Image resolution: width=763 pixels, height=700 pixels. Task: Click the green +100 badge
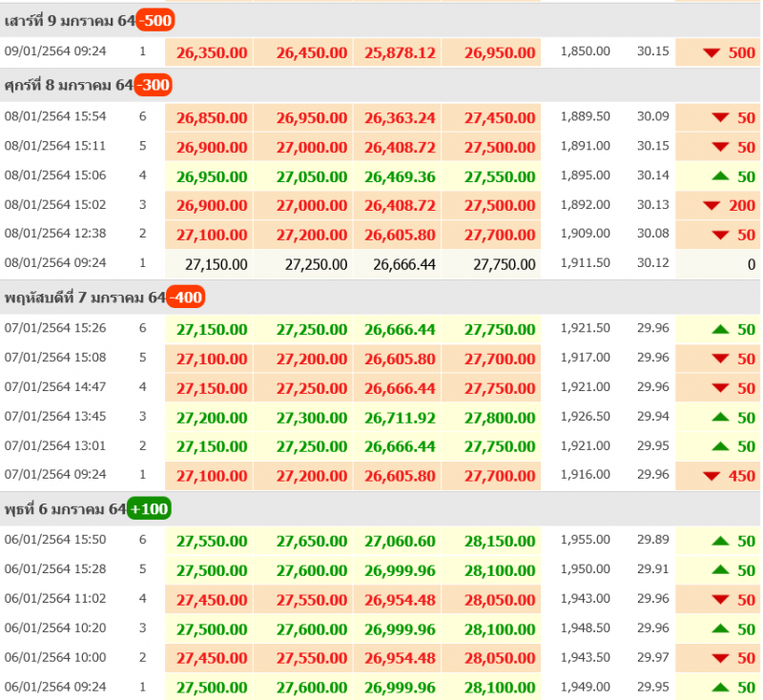coord(148,509)
